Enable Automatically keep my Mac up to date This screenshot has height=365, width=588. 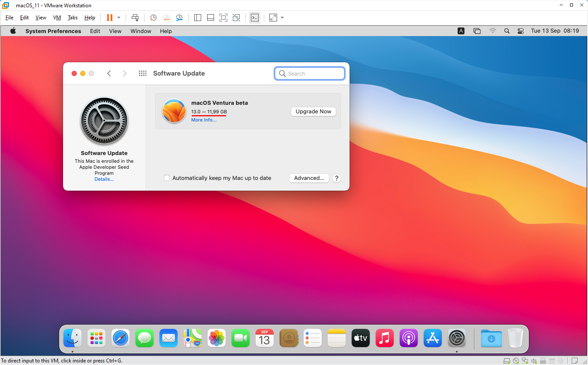click(167, 178)
